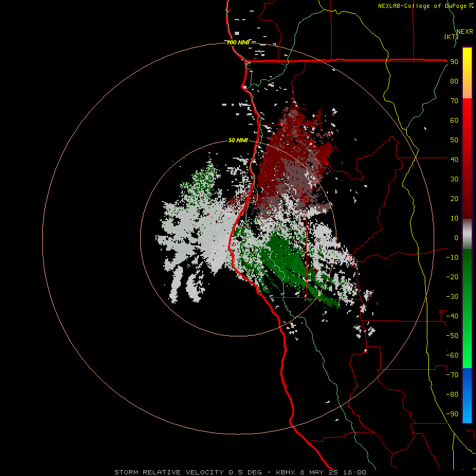Click the 100 NMI range ring label
476x476 pixels.
tap(238, 42)
